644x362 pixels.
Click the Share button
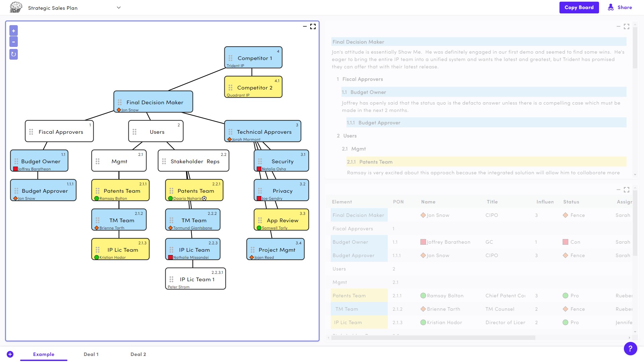coord(620,7)
